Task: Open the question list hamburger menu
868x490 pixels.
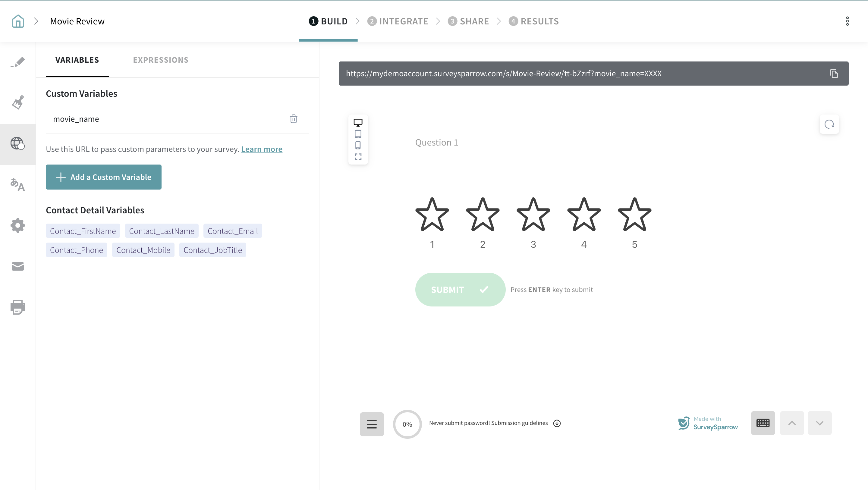Action: point(372,424)
